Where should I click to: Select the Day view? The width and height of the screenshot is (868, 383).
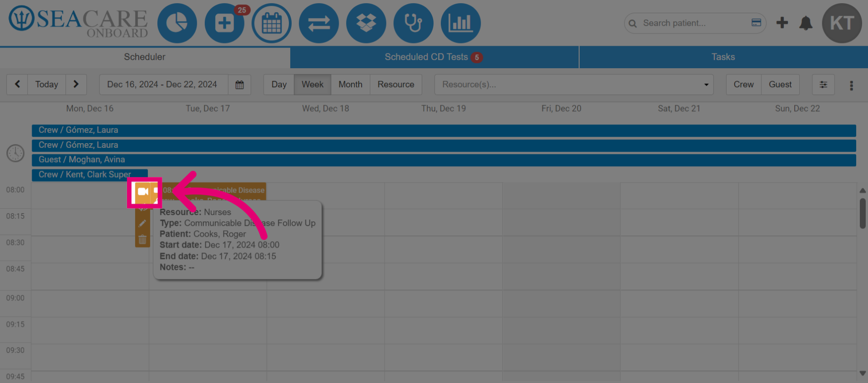(279, 84)
